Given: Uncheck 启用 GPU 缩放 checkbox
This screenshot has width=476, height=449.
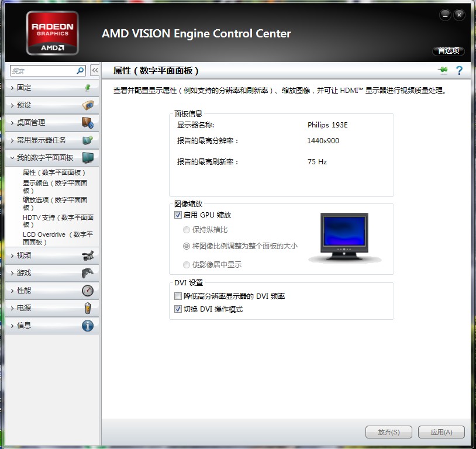Looking at the screenshot, I should (178, 215).
